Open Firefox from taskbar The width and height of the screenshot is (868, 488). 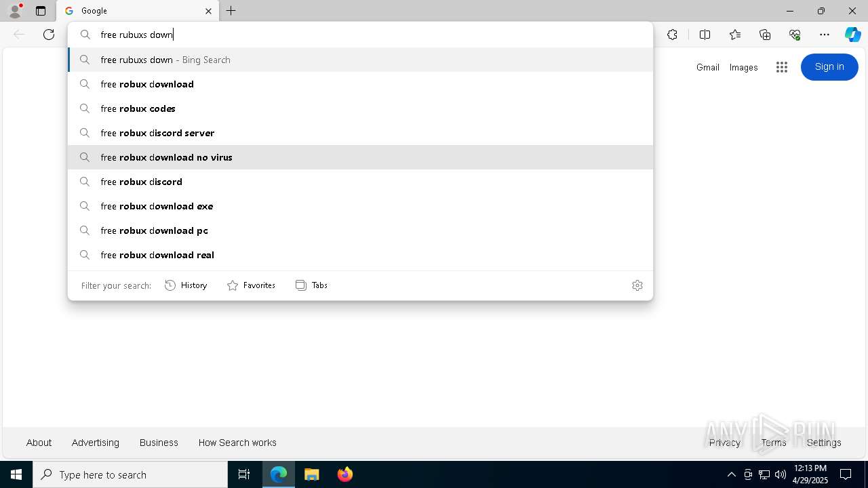coord(344,474)
